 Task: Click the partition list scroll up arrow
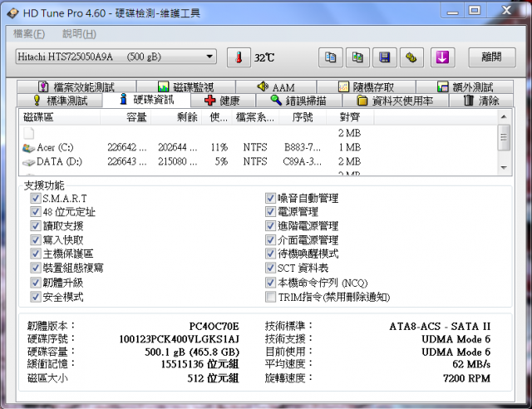pyautogui.click(x=504, y=116)
